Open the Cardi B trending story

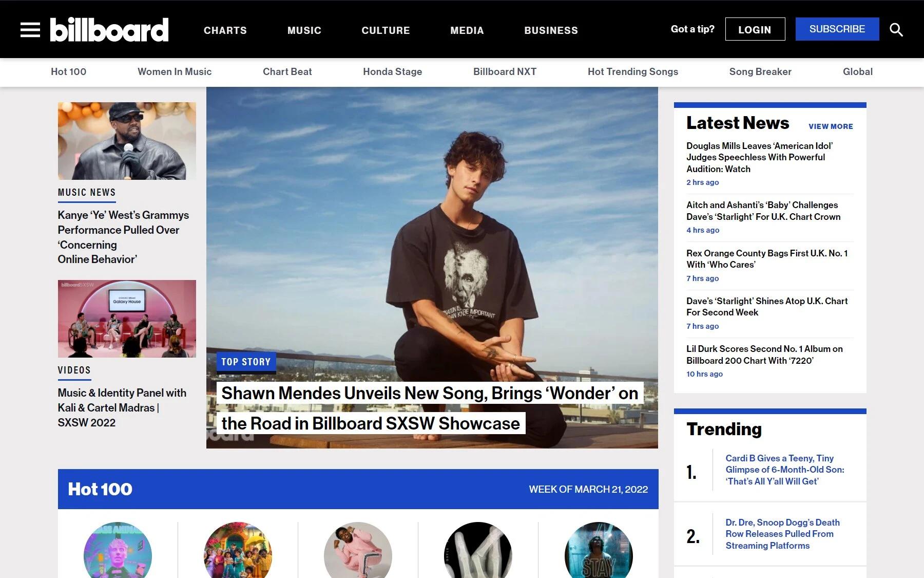[784, 470]
